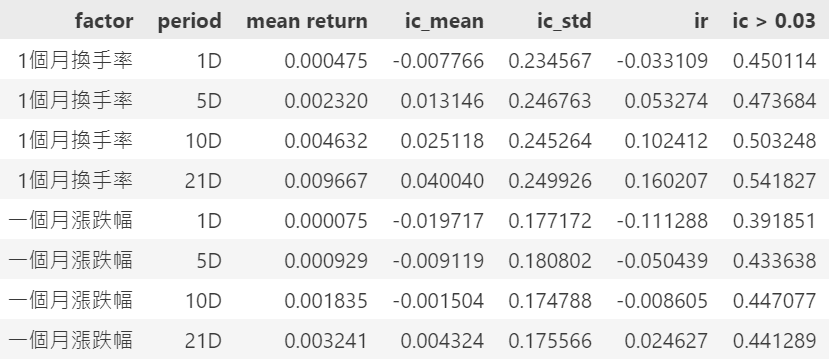This screenshot has width=831, height=361.
Task: Click the period column header
Action: point(189,21)
